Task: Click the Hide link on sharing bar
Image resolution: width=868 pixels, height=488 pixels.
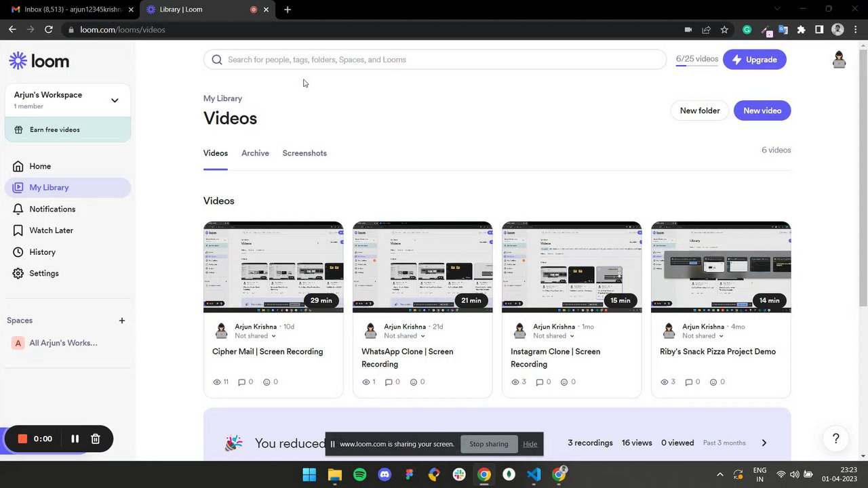Action: click(x=530, y=444)
